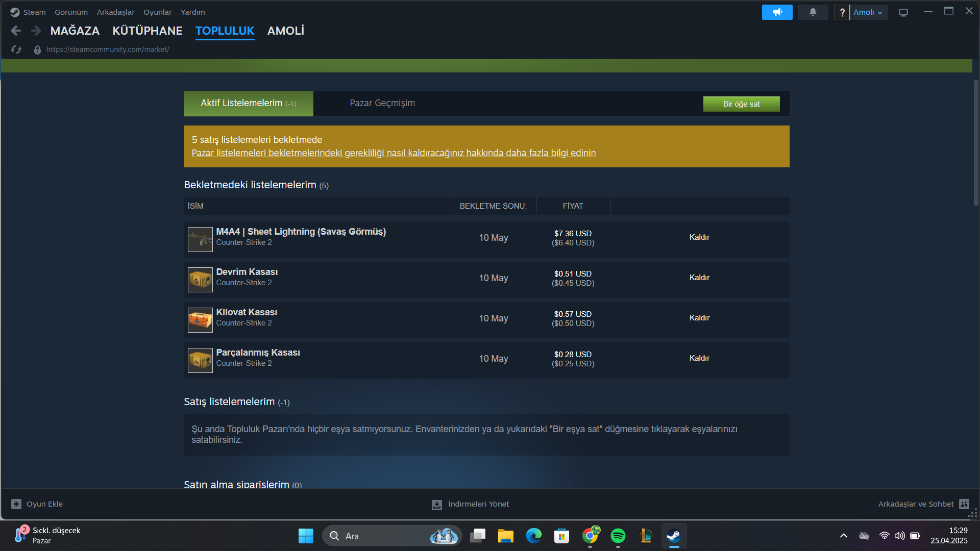The width and height of the screenshot is (980, 551).
Task: Reload the page with refresh icon
Action: 16,49
